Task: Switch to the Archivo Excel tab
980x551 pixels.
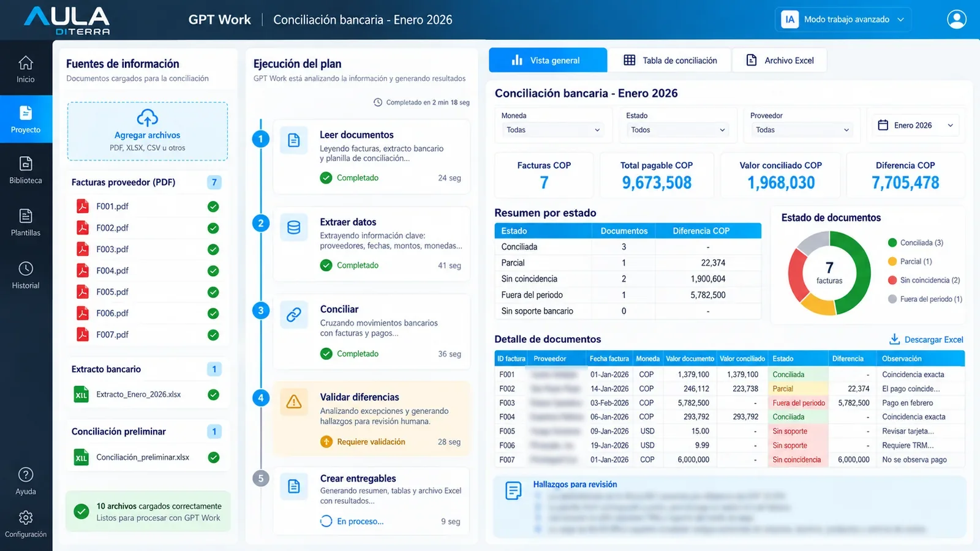Action: point(780,60)
